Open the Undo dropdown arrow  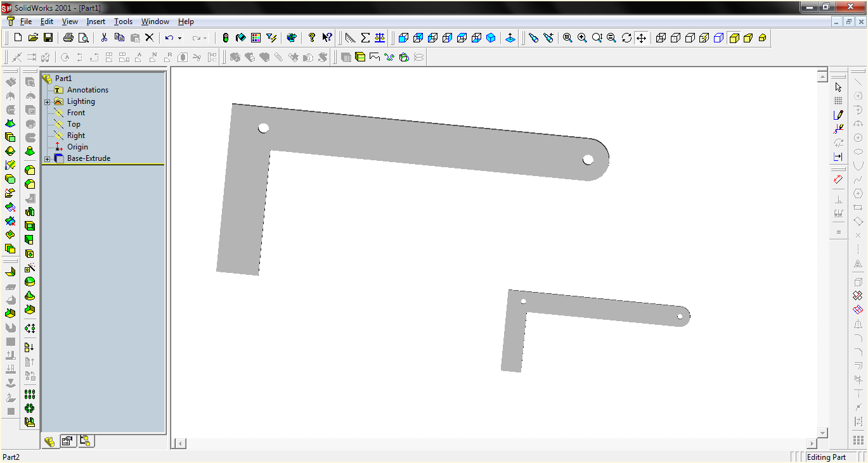(x=179, y=38)
